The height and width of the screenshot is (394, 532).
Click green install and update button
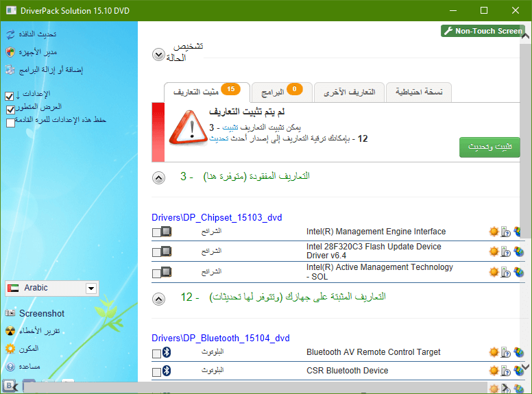click(489, 147)
